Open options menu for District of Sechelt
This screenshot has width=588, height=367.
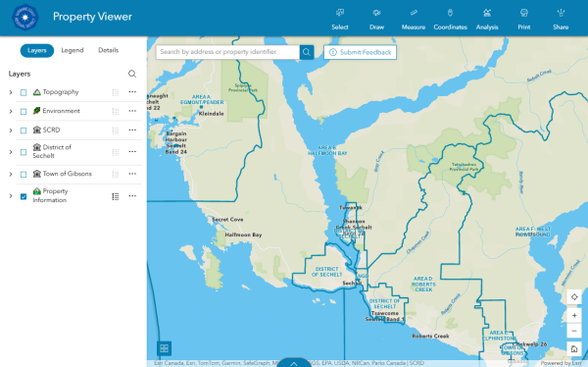[132, 152]
